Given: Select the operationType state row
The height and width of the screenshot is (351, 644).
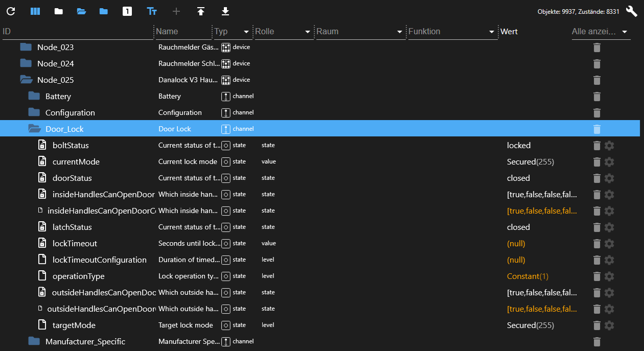Looking at the screenshot, I should pos(79,276).
